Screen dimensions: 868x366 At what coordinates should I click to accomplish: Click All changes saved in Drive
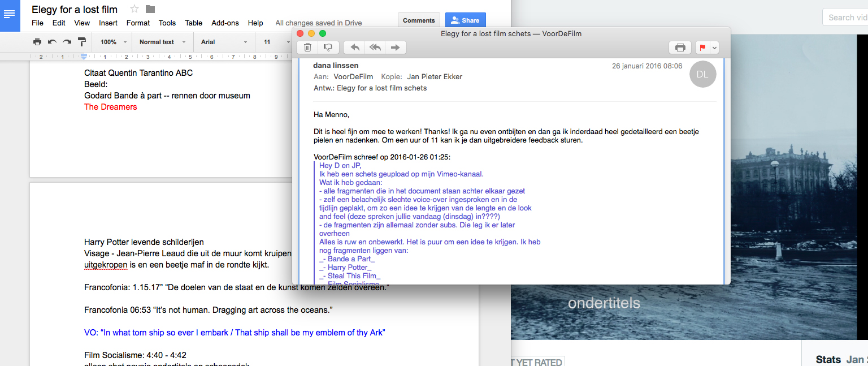(x=319, y=23)
